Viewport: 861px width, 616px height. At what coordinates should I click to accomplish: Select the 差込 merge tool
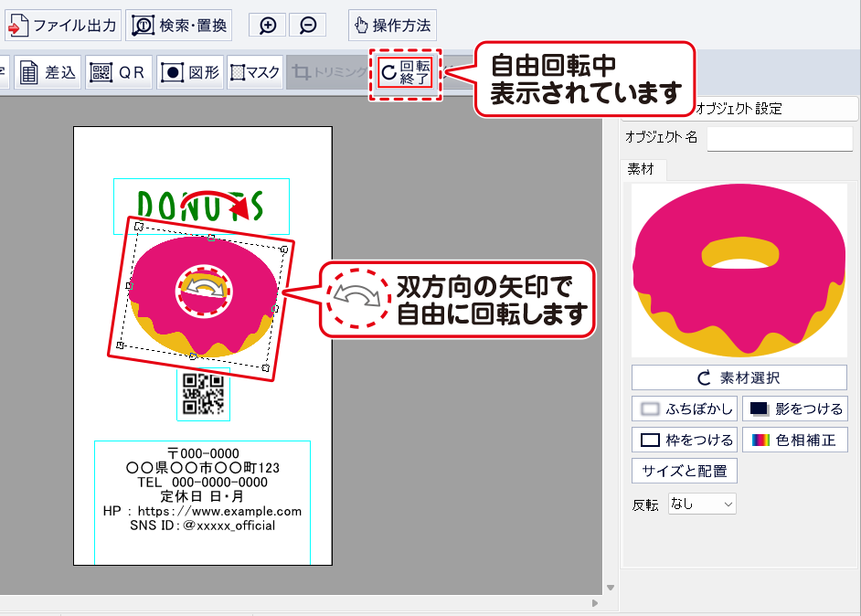48,73
